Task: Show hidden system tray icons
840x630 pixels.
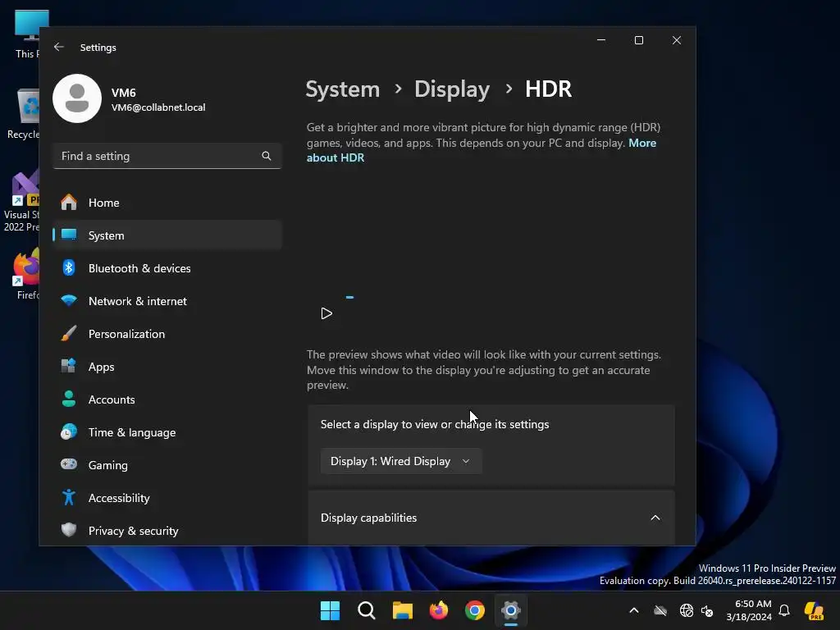Action: coord(634,610)
